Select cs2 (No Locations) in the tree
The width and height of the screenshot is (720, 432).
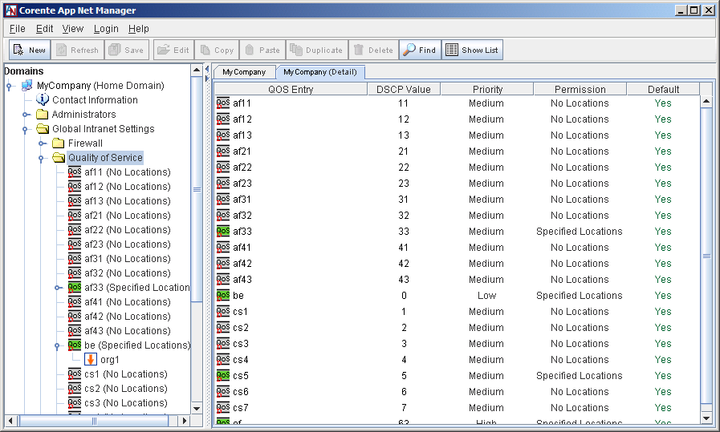(x=126, y=388)
